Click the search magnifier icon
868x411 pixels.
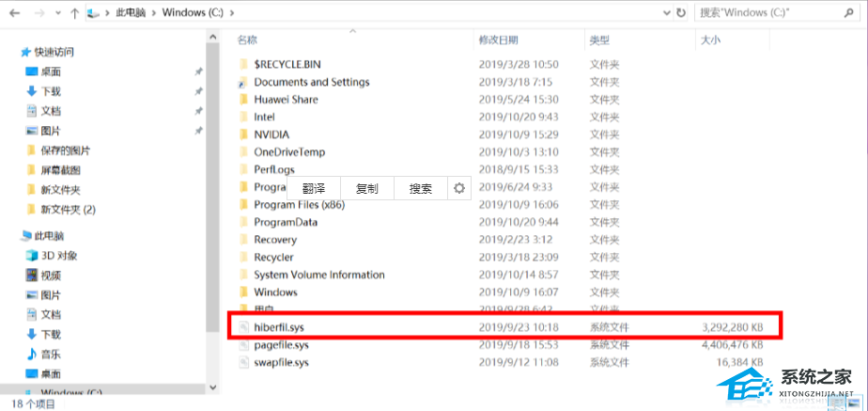[x=848, y=12]
